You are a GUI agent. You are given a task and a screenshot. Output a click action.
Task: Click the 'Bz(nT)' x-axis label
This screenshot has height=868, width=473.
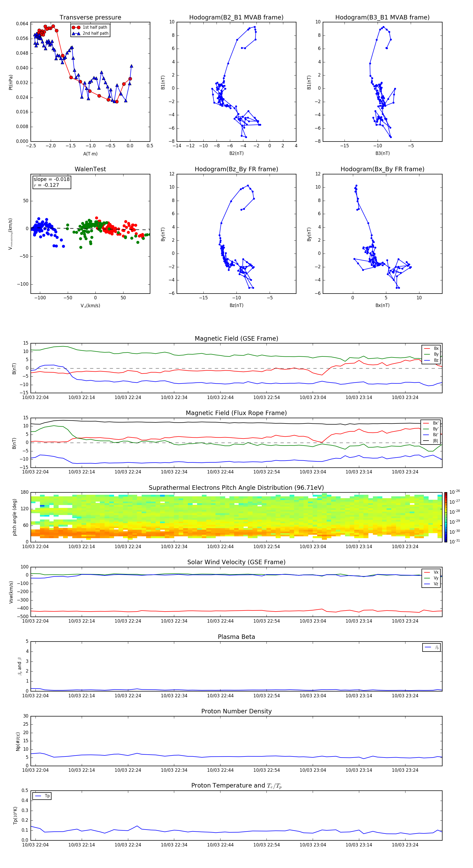236,305
